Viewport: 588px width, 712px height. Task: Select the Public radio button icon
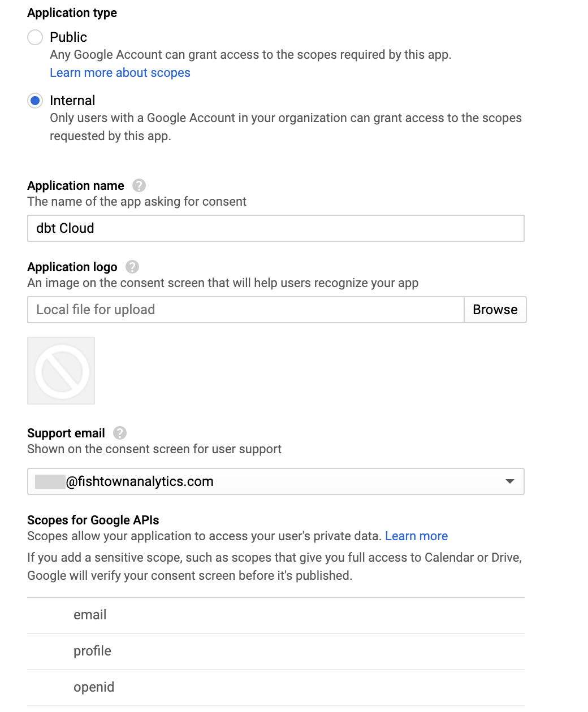(34, 37)
